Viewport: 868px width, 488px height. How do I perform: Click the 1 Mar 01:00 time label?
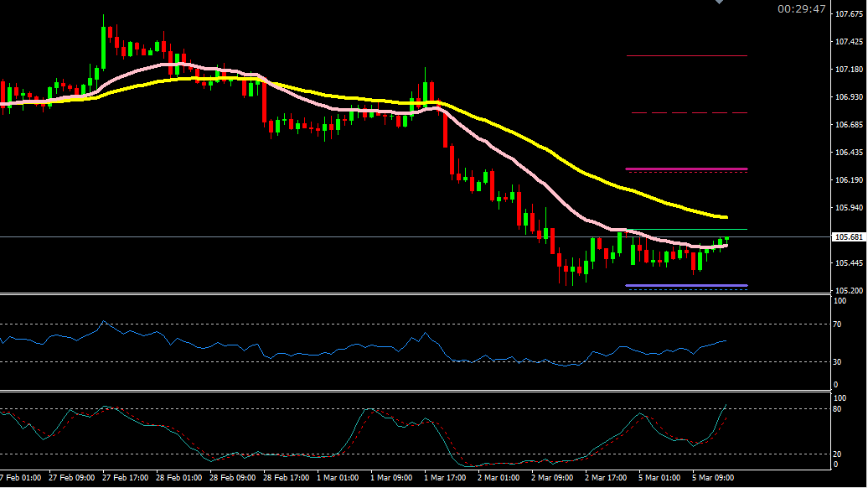pos(338,477)
